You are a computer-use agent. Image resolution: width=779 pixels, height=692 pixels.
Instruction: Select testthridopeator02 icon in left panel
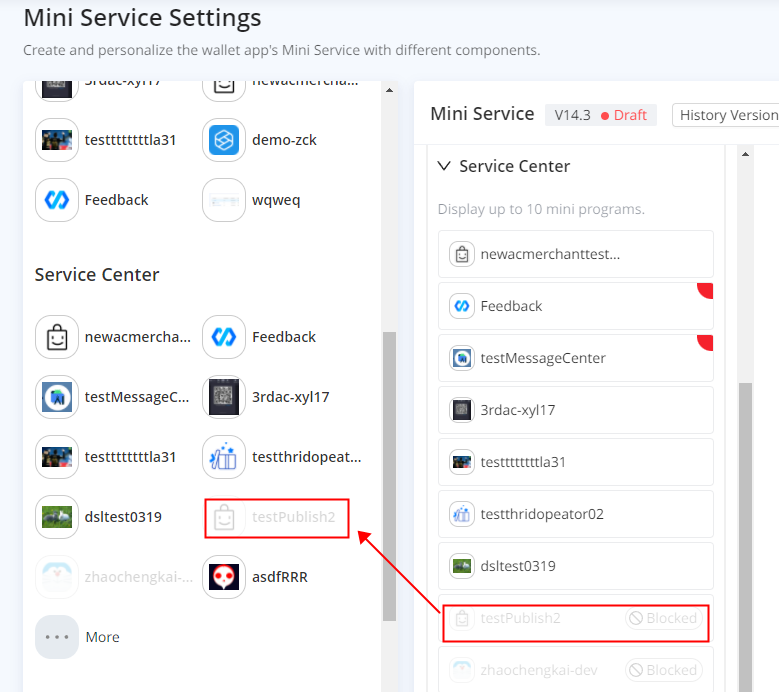224,457
